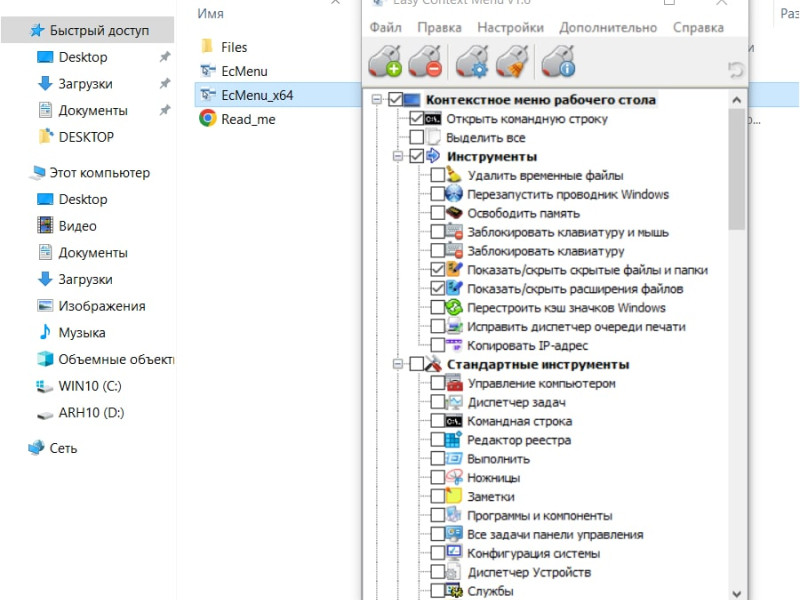Click the blue arrow icon beside Инструменты
Image resolution: width=800 pixels, height=600 pixels.
click(x=433, y=156)
